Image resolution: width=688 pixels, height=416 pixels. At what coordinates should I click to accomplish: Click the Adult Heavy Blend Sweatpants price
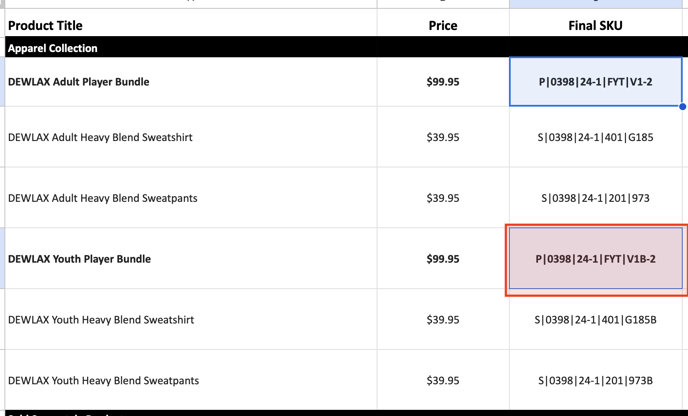coord(442,198)
